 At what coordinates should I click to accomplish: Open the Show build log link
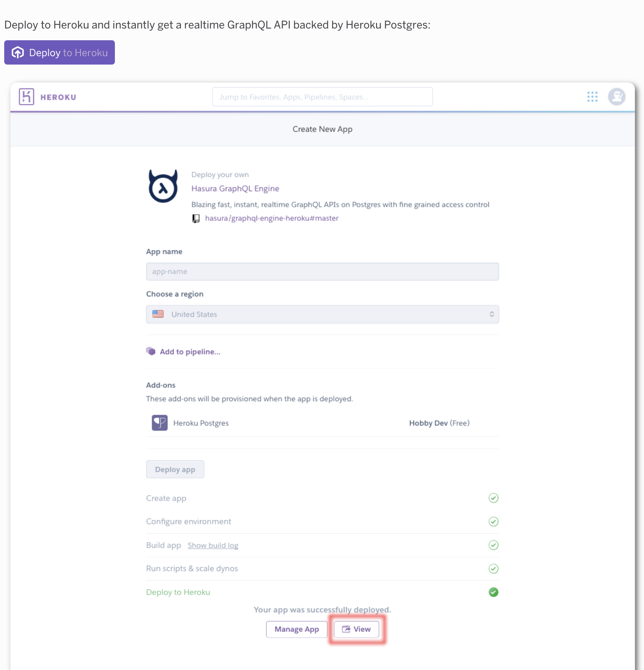pyautogui.click(x=213, y=545)
